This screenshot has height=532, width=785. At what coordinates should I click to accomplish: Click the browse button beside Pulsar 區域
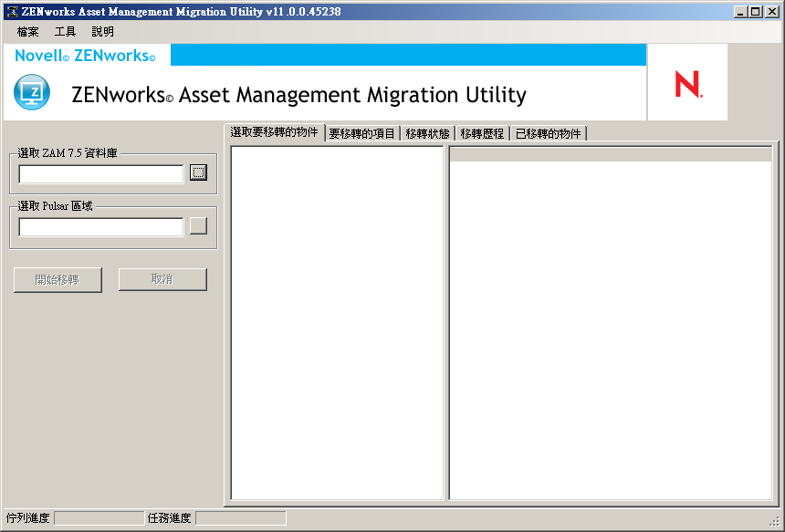coord(198,225)
